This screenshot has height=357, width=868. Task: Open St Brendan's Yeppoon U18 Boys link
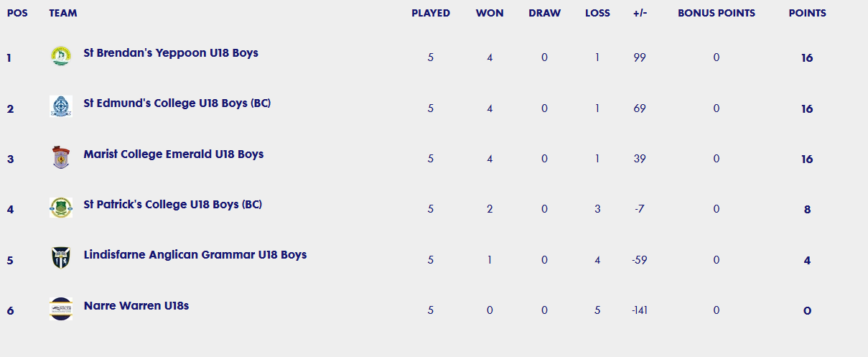pos(171,53)
